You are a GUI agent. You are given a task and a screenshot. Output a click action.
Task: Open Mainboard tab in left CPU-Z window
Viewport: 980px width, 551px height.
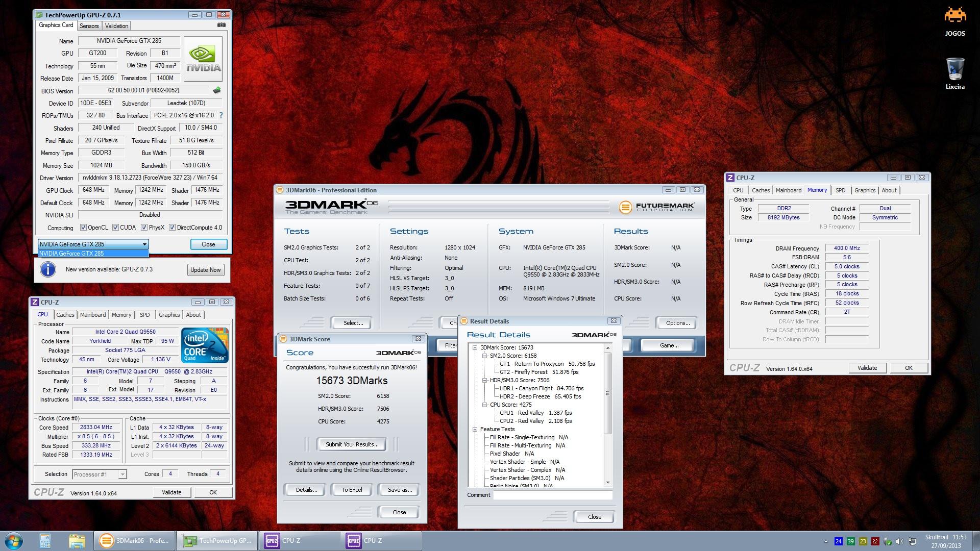[93, 315]
